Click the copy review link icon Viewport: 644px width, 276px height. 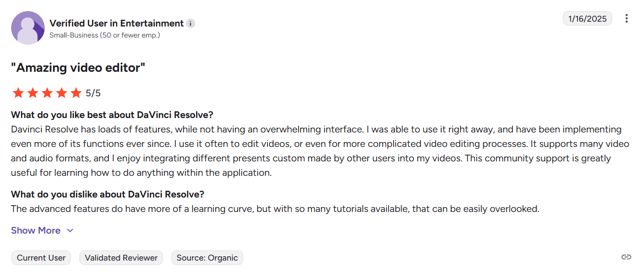point(626,257)
